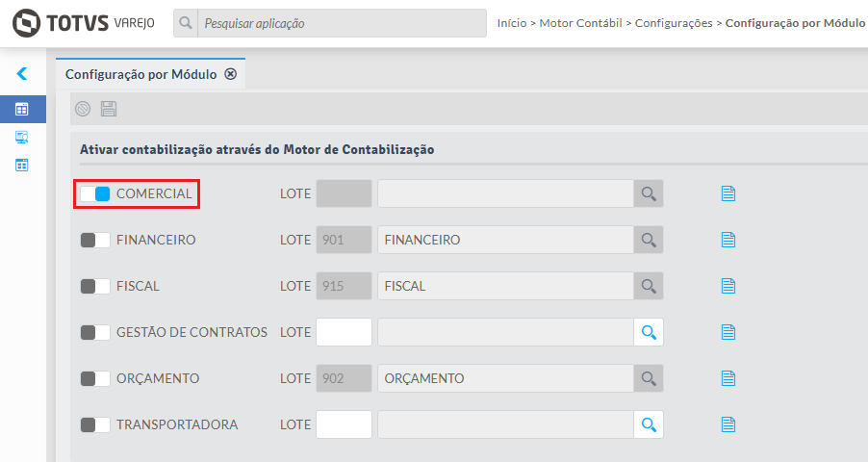Toggle the FISCAL module switch
Viewport: 868px width, 462px height.
(x=95, y=286)
